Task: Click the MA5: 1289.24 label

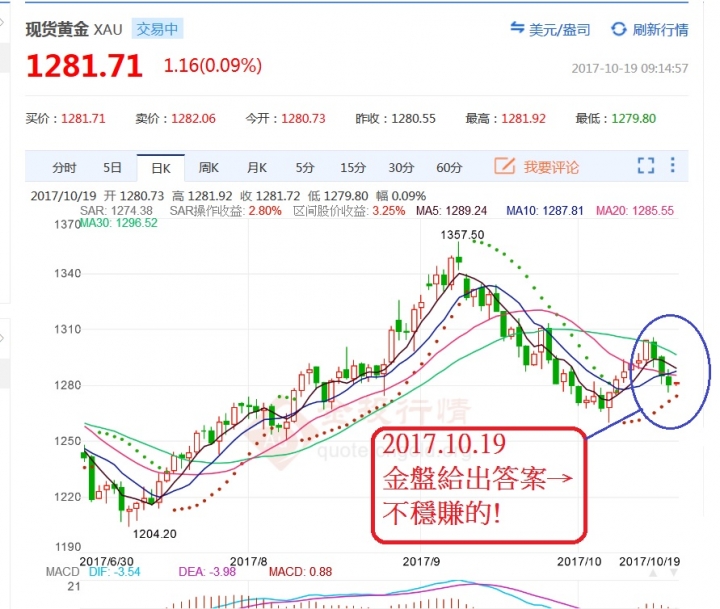Action: click(451, 211)
